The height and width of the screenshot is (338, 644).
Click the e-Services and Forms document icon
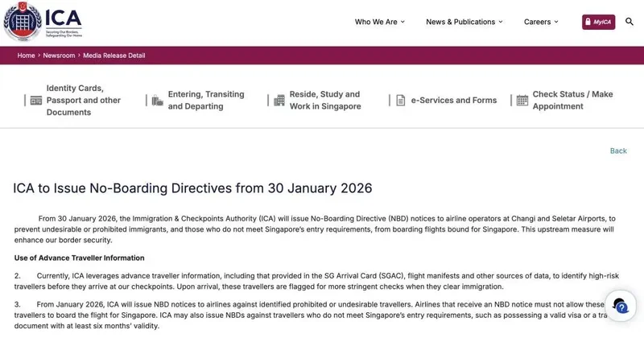click(401, 101)
